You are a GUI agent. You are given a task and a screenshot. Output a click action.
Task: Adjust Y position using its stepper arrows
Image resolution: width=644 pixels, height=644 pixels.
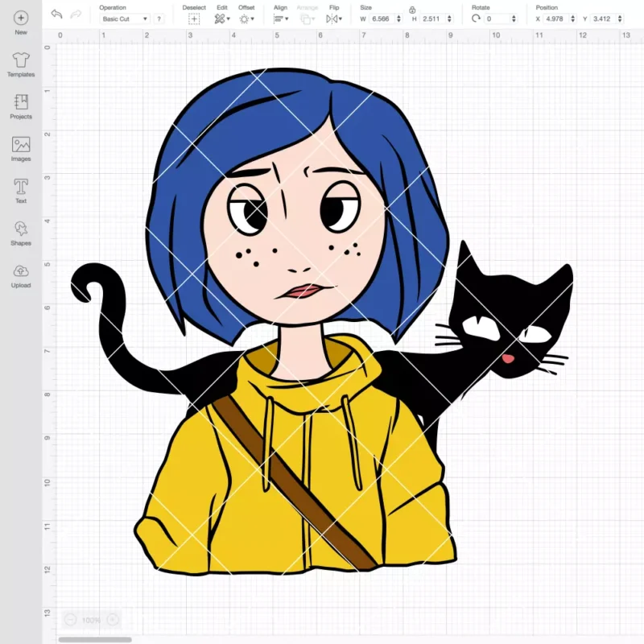[x=620, y=19]
